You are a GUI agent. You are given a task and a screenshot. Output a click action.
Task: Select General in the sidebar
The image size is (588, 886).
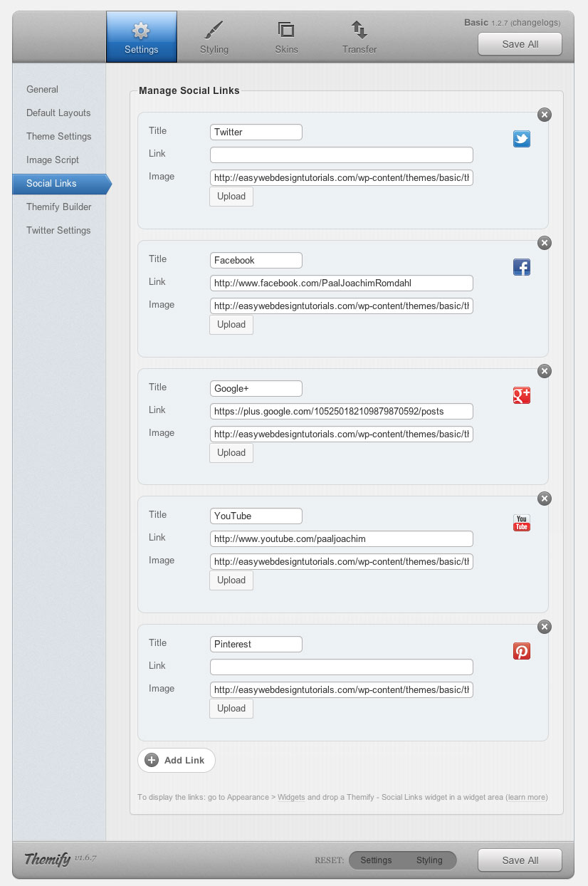click(43, 89)
